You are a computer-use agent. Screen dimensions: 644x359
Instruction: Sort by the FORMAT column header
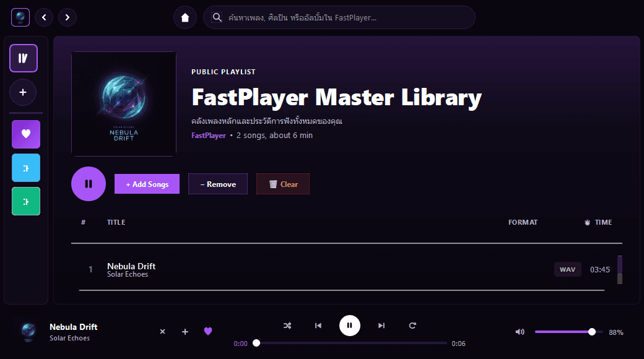pos(523,222)
